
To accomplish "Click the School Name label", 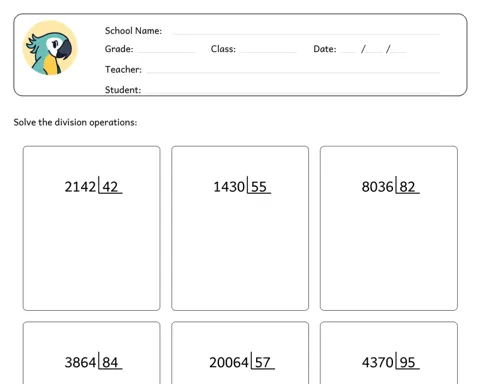I will (133, 31).
